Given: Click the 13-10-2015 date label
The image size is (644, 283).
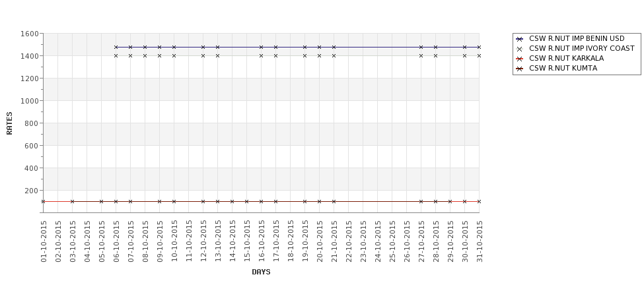Looking at the screenshot, I should 218,241.
